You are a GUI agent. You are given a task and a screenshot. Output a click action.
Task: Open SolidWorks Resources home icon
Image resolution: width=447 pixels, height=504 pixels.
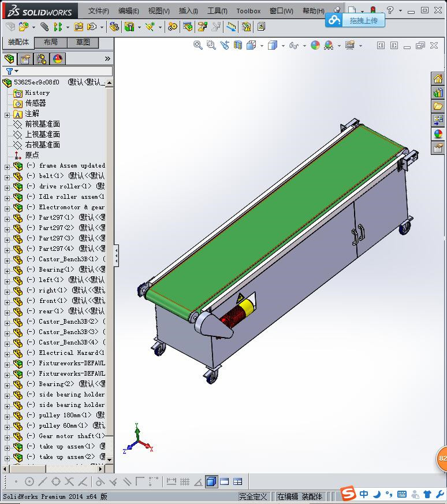[438, 79]
